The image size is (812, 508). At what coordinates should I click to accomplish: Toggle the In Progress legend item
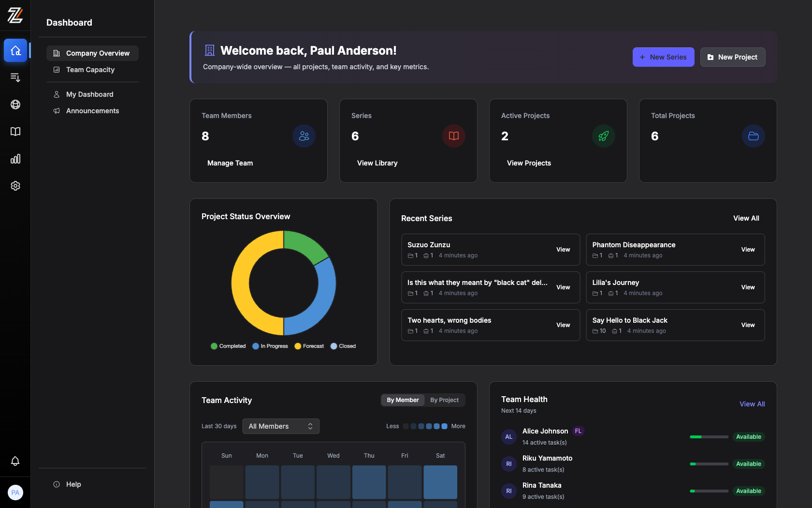click(270, 346)
